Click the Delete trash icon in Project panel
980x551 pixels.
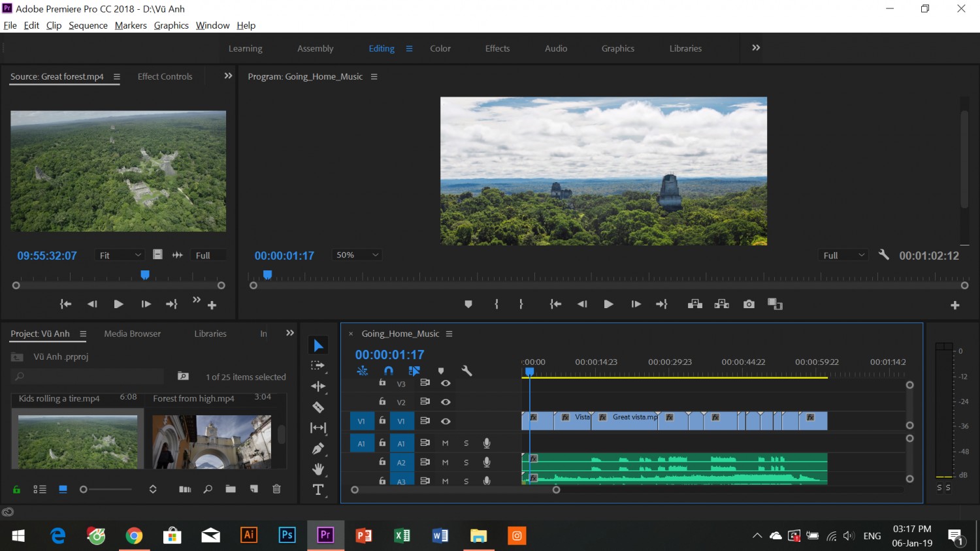pyautogui.click(x=276, y=489)
